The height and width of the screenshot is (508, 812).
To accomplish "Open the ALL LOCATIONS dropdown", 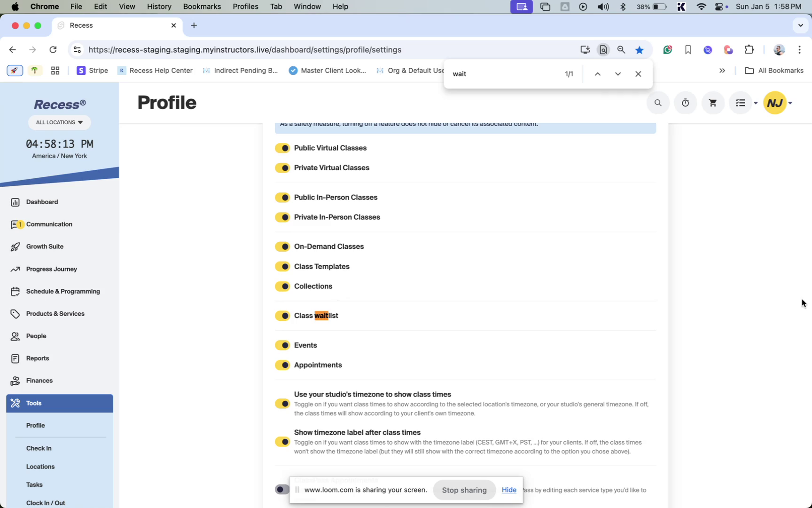I will [60, 122].
